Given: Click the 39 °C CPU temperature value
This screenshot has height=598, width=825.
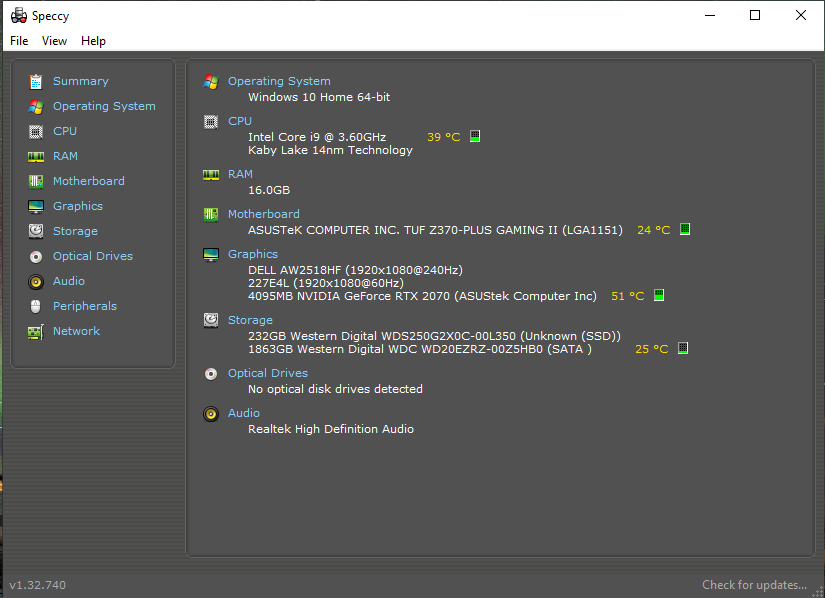Looking at the screenshot, I should point(444,137).
